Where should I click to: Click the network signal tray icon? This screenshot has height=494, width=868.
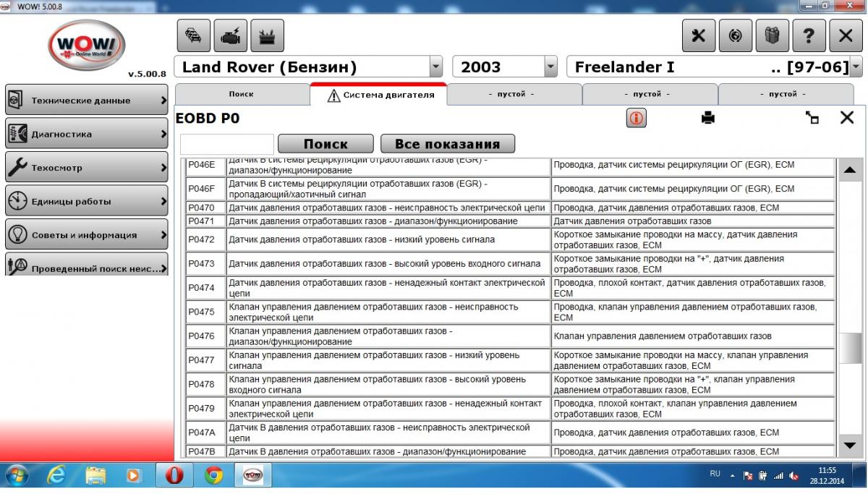coord(779,476)
